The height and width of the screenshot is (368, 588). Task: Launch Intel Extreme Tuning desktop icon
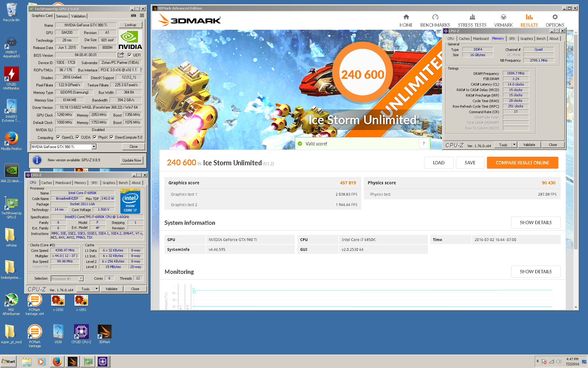pyautogui.click(x=11, y=111)
